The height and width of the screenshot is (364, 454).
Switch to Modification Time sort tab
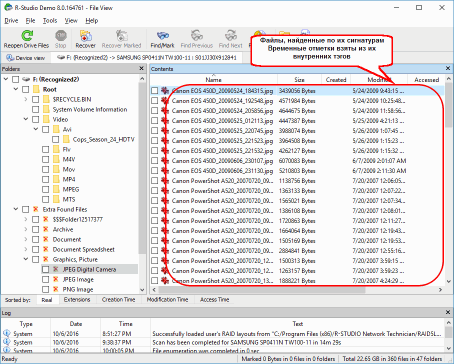tap(167, 300)
